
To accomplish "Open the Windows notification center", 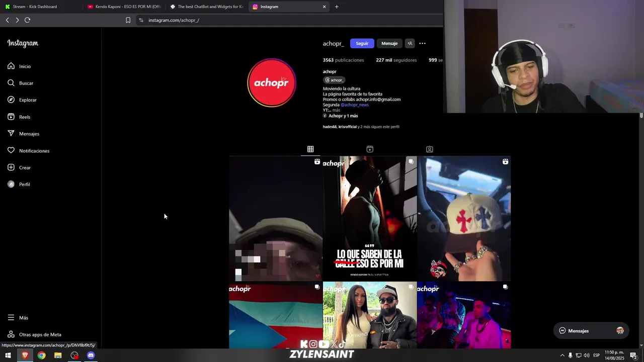I will pos(633,355).
